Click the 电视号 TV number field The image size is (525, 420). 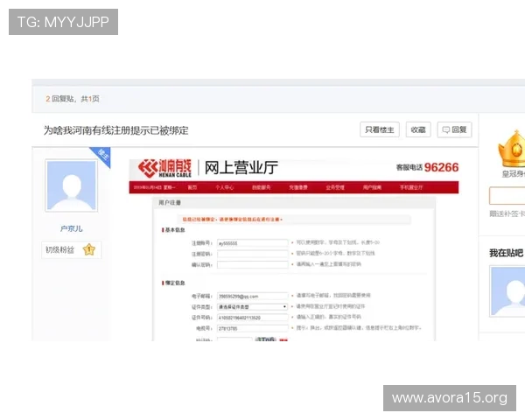tap(253, 328)
